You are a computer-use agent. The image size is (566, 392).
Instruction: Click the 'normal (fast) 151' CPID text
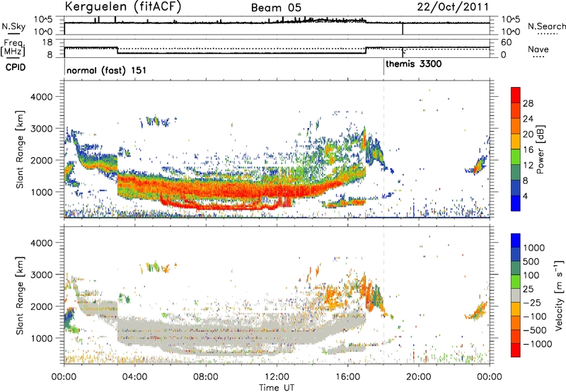pyautogui.click(x=107, y=70)
